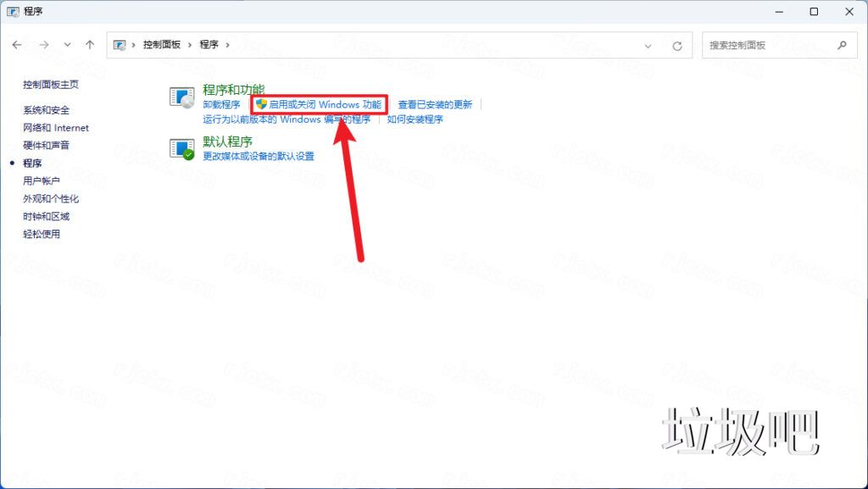This screenshot has height=489, width=868.
Task: Open the address bar history dropdown
Action: pyautogui.click(x=648, y=44)
